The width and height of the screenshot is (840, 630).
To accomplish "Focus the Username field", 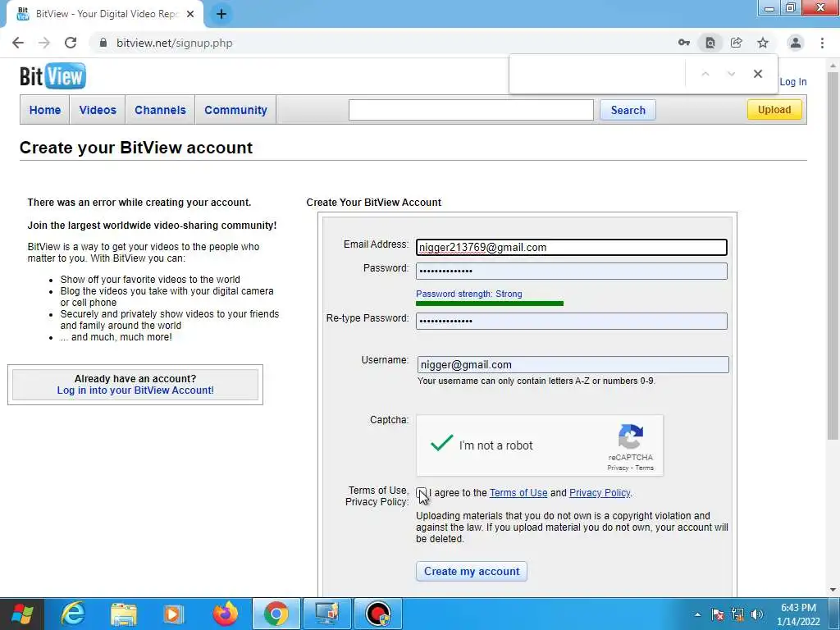I will [573, 365].
